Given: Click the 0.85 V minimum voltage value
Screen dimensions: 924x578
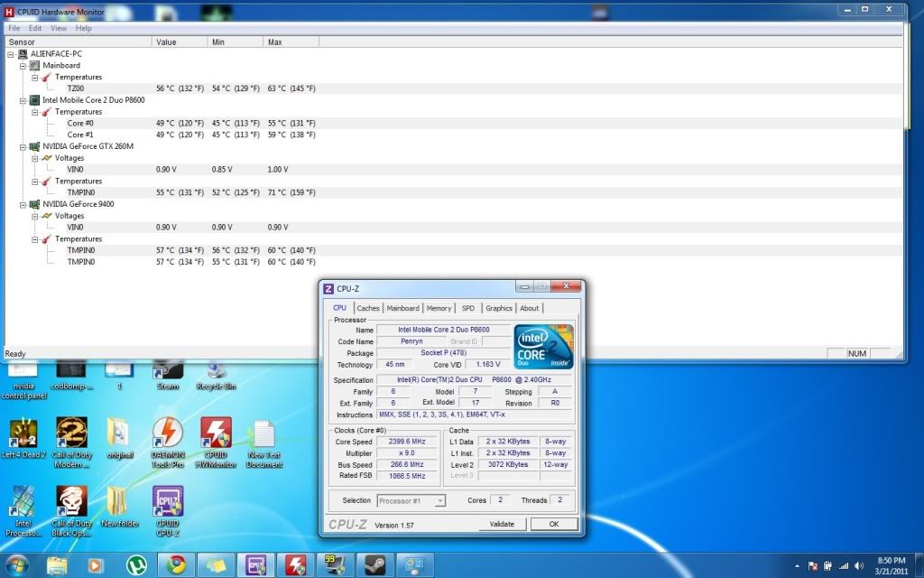Looking at the screenshot, I should coord(222,170).
